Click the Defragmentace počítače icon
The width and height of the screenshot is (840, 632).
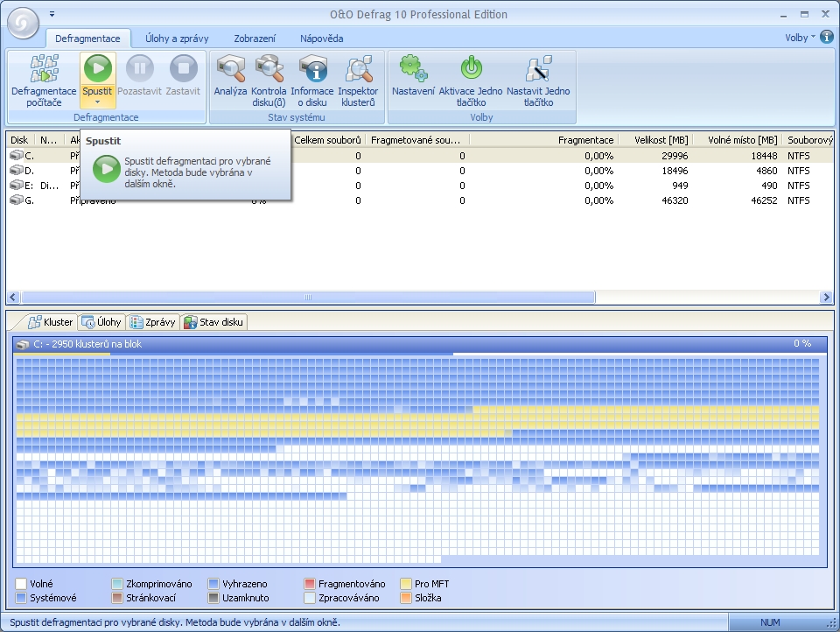pos(44,69)
